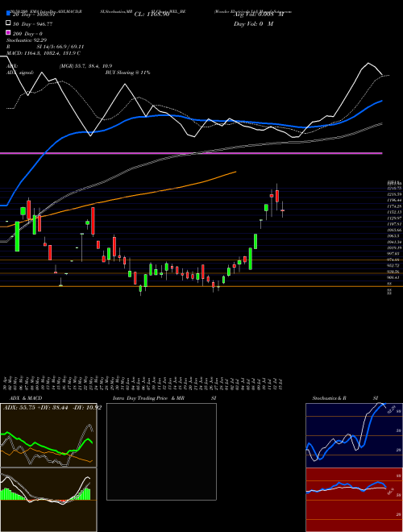Click the 'Day Vol: 0 M' text

(x=253, y=24)
